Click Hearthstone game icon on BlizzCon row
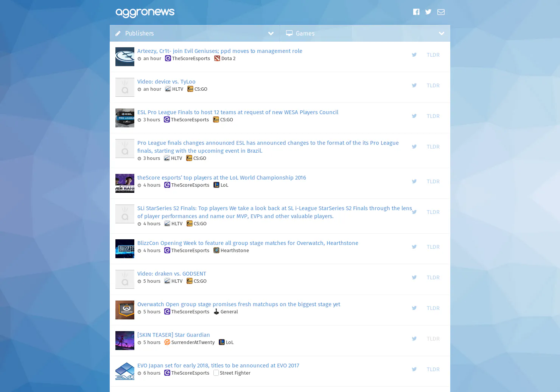 pos(216,251)
